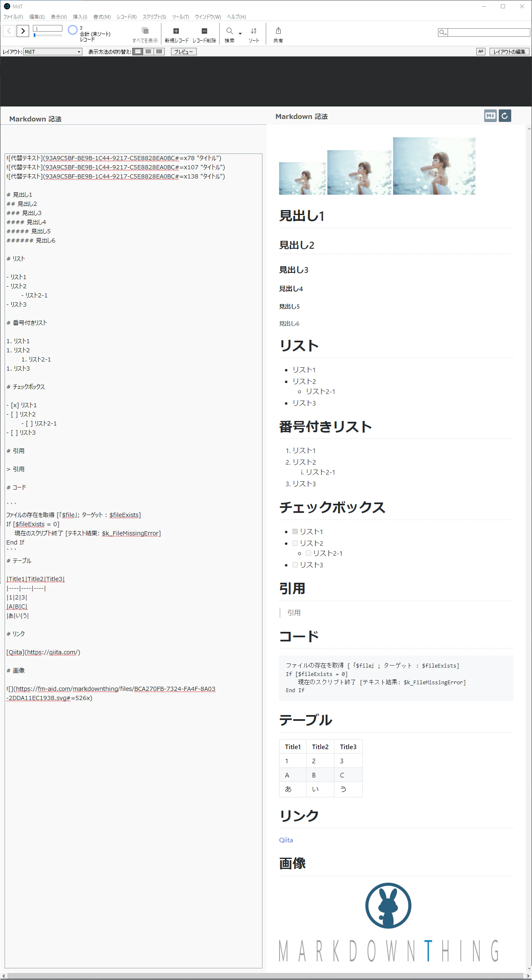Open the Qiita link in preview
The image size is (532, 980).
[x=286, y=840]
